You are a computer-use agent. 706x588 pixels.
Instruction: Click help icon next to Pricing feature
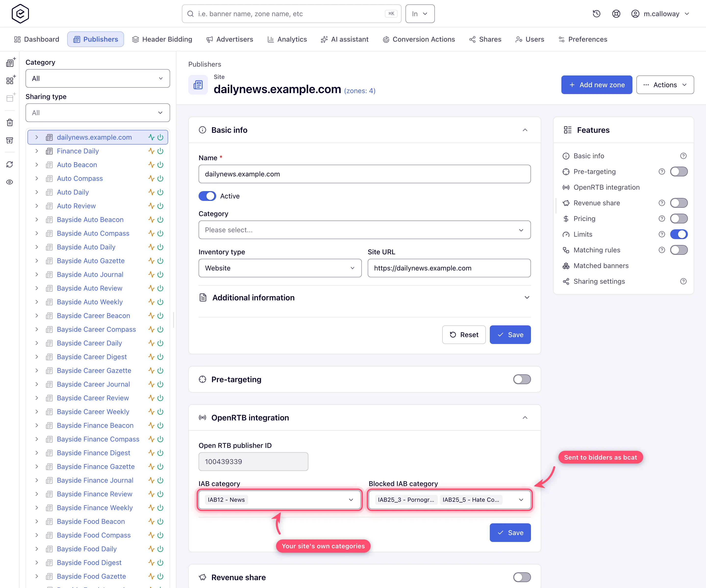click(x=662, y=219)
